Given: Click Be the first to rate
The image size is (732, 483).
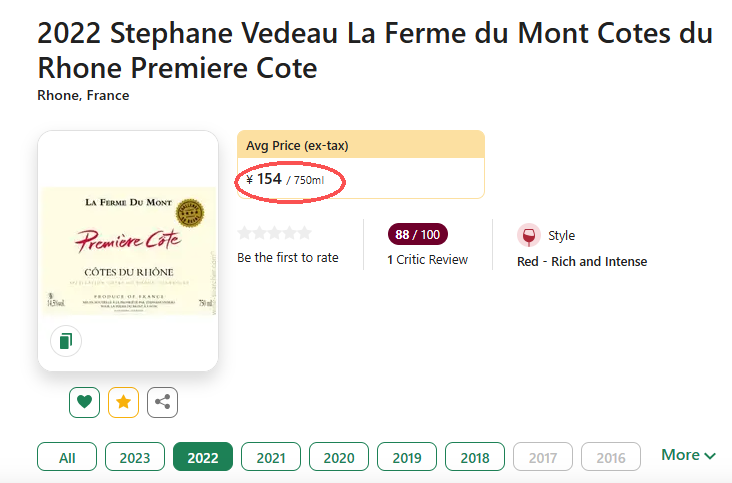Looking at the screenshot, I should pyautogui.click(x=288, y=258).
